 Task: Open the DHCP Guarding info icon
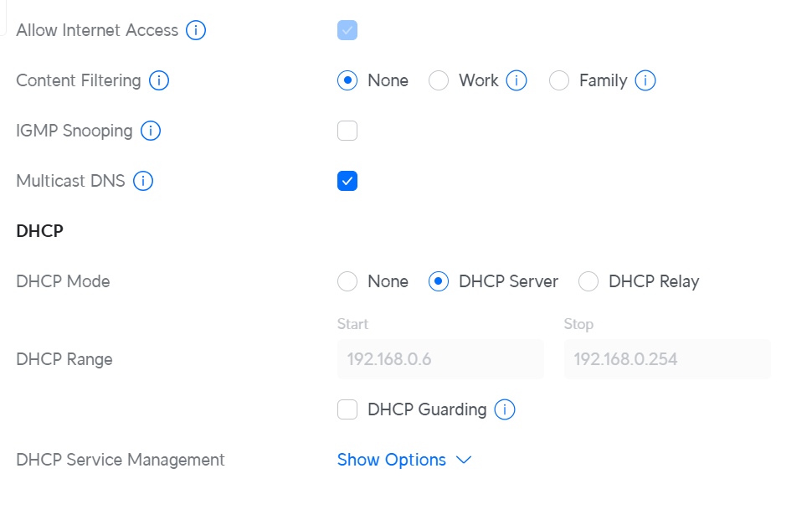505,409
